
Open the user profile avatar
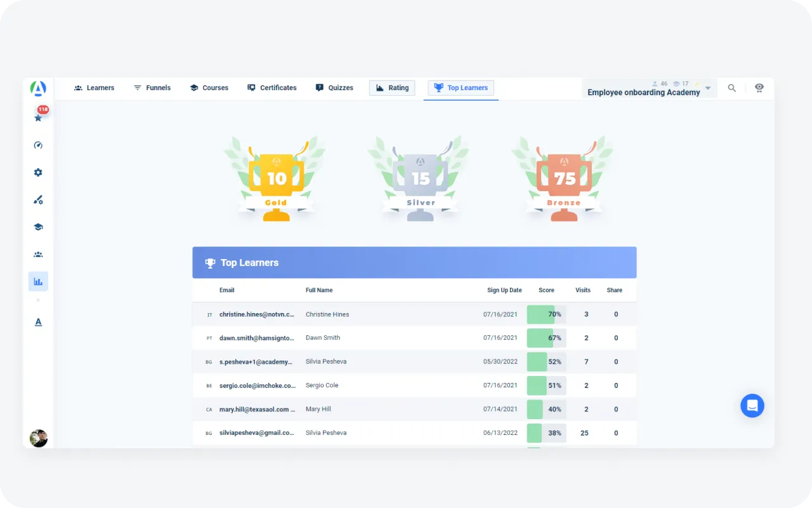click(38, 438)
